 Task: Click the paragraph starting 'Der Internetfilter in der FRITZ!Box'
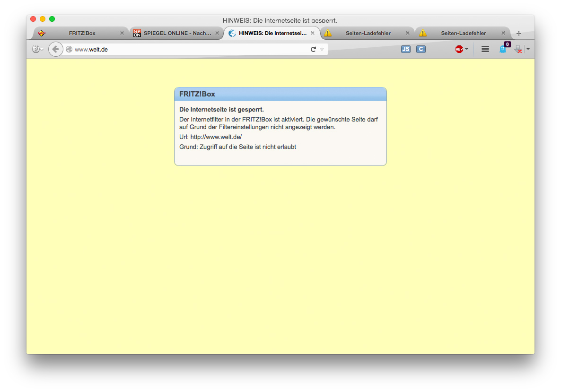pos(278,123)
